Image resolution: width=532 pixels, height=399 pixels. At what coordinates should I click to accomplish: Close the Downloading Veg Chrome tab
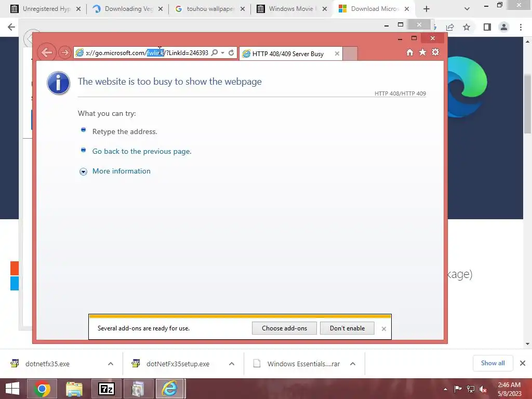tap(161, 9)
